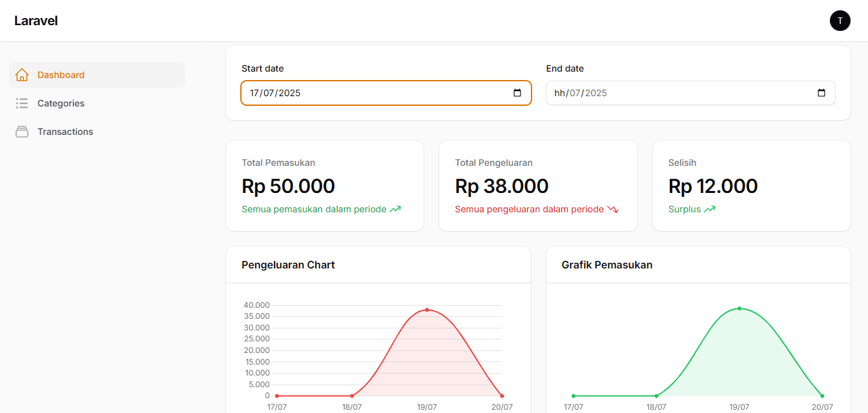Select the day segment "hh" in End date
This screenshot has width=868, height=413.
click(559, 93)
